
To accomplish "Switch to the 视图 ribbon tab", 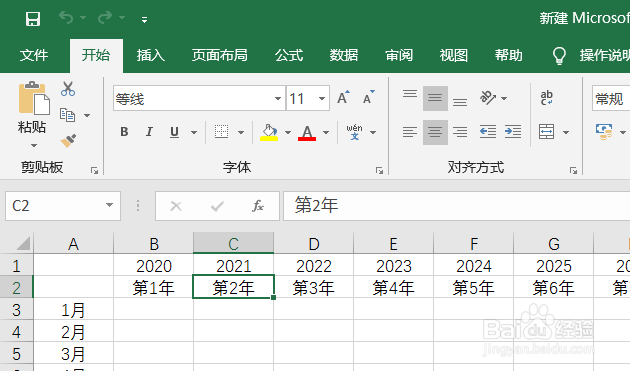I will [x=454, y=55].
